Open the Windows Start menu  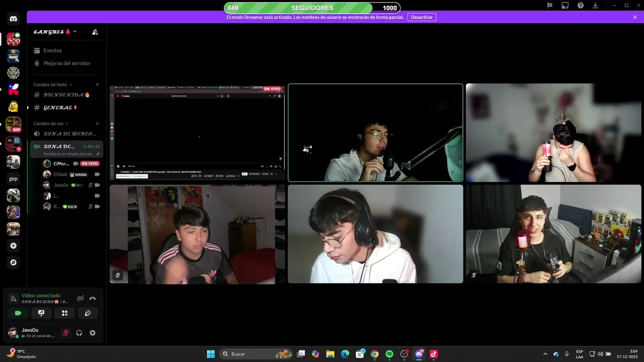pyautogui.click(x=211, y=354)
